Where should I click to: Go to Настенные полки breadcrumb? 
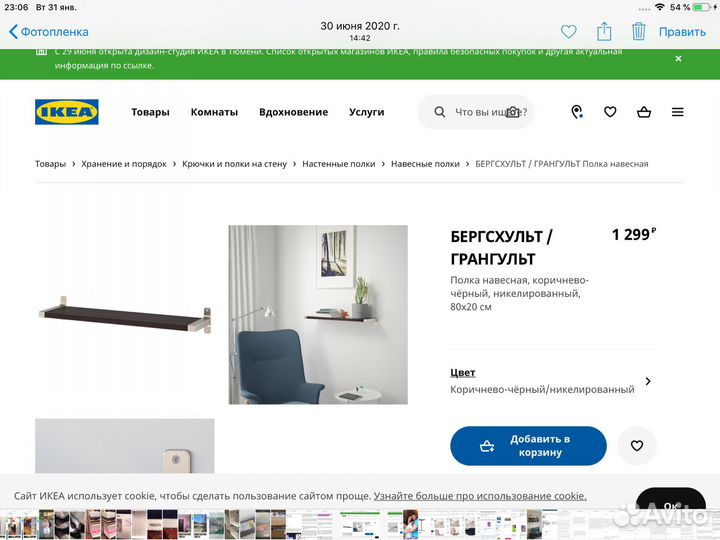click(338, 164)
